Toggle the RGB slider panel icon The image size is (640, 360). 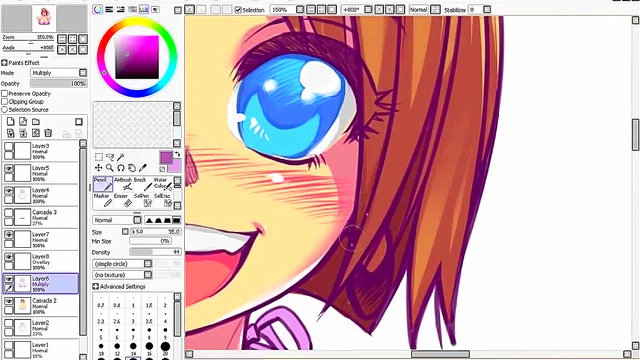(109, 9)
